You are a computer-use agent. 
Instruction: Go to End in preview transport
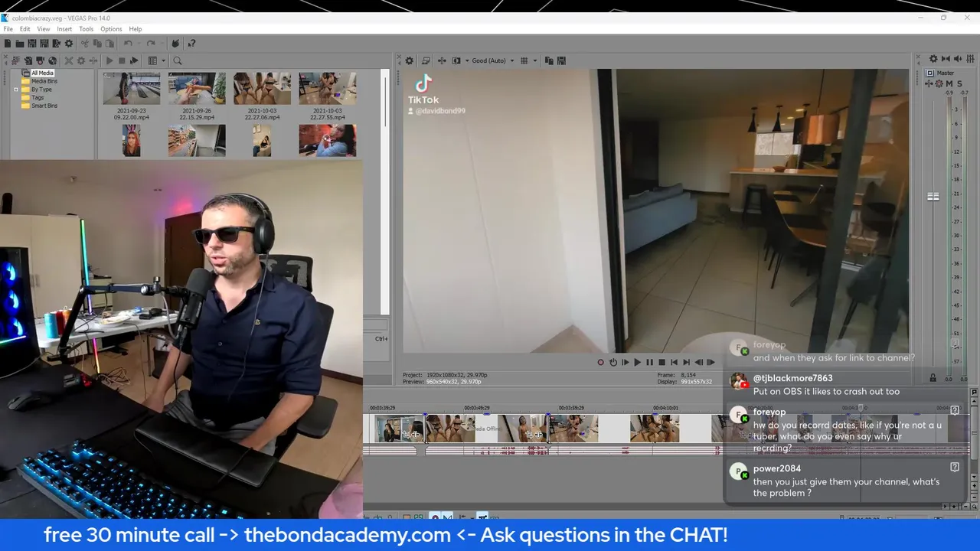[687, 363]
